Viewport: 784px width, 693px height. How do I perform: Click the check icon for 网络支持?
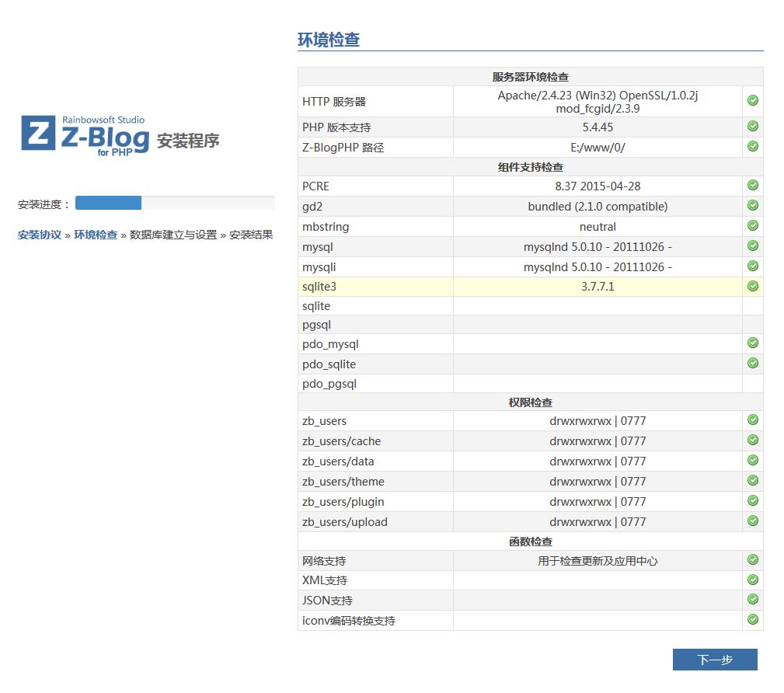tap(752, 559)
